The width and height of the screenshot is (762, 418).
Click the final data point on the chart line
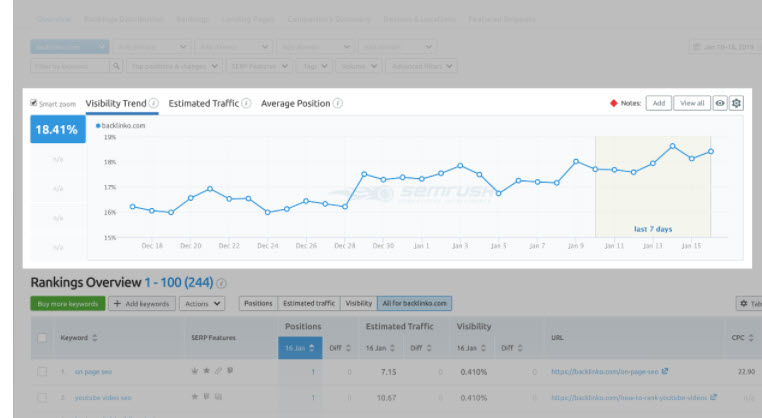711,151
